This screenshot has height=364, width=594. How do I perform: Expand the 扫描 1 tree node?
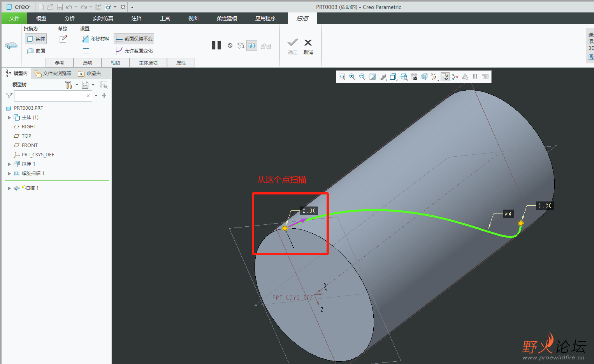[x=9, y=188]
